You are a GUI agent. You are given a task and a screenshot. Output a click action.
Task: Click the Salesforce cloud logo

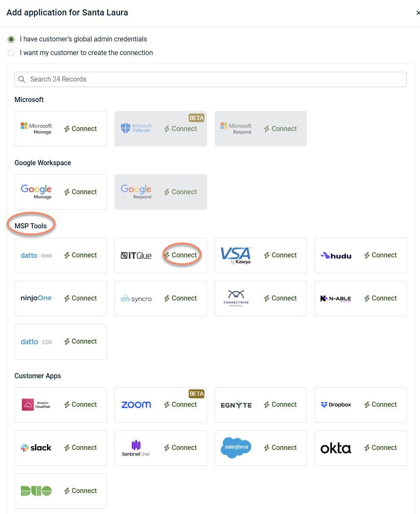pyautogui.click(x=236, y=447)
